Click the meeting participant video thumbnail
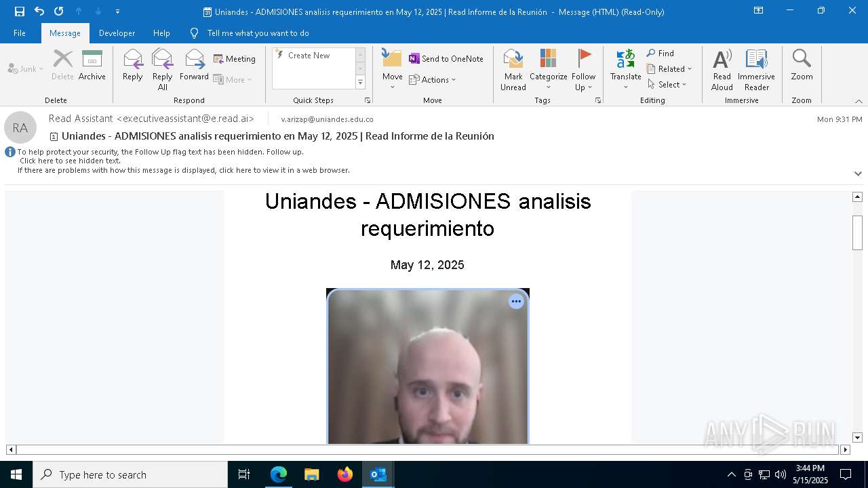 [x=427, y=366]
